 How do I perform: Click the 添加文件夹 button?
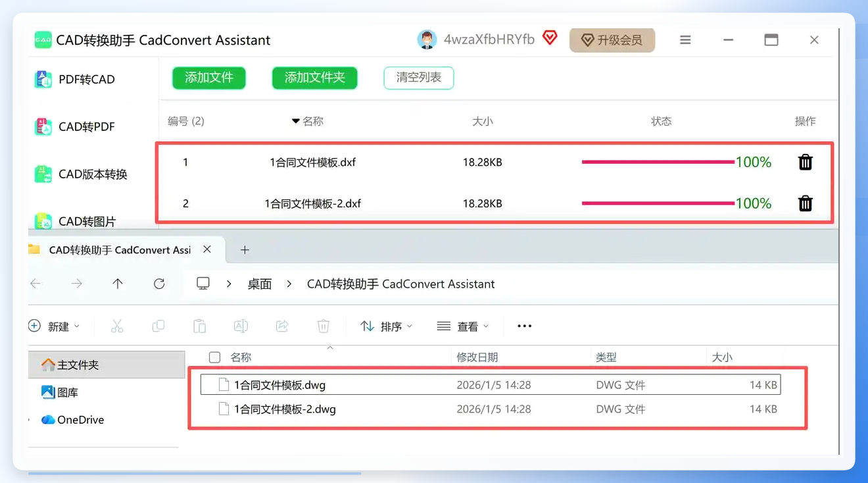point(314,78)
